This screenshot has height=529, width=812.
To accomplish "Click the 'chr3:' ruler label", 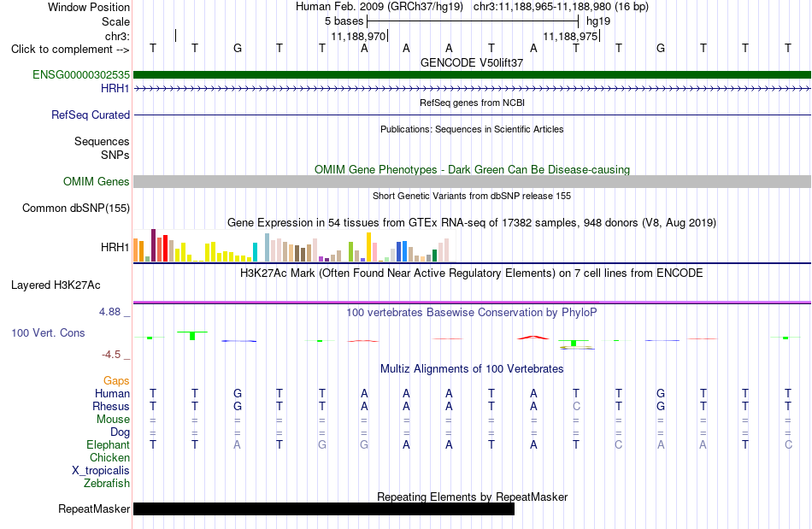I will tap(117, 36).
